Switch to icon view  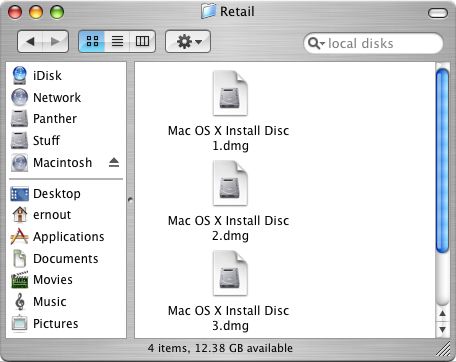point(92,41)
